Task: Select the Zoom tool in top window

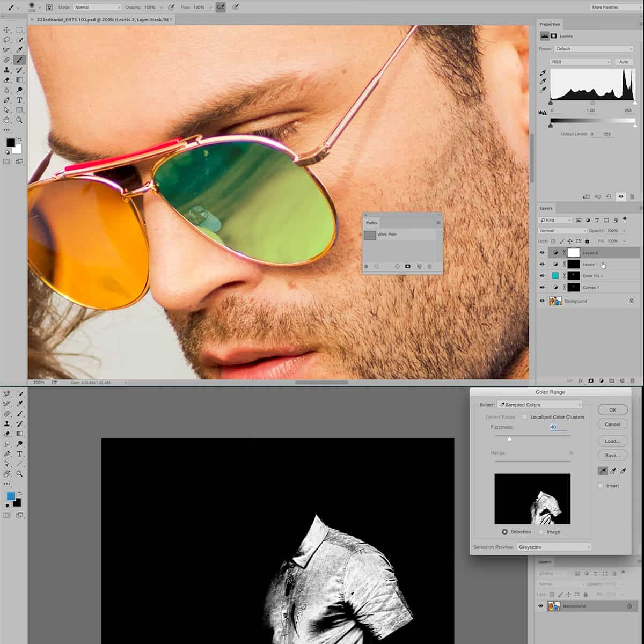Action: tap(19, 120)
